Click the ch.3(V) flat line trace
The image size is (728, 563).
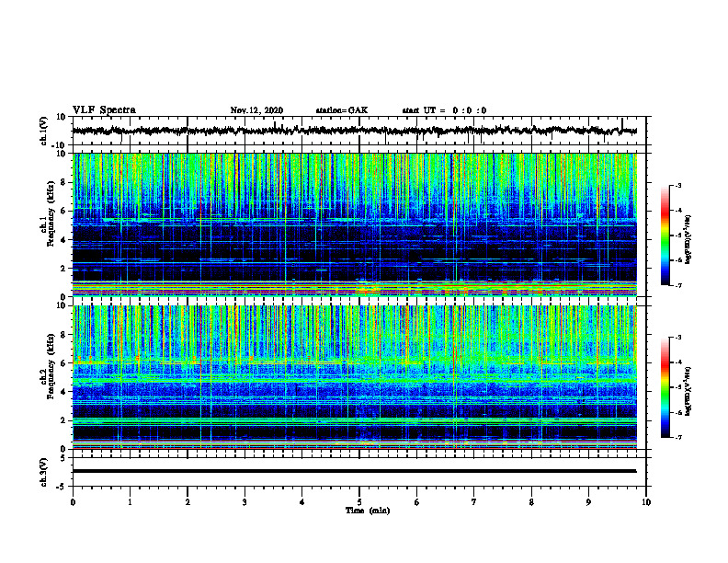tap(355, 471)
